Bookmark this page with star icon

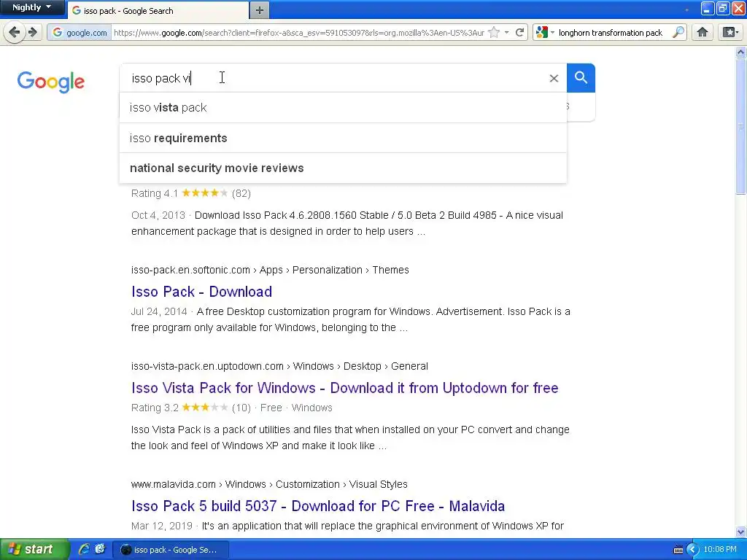[494, 32]
